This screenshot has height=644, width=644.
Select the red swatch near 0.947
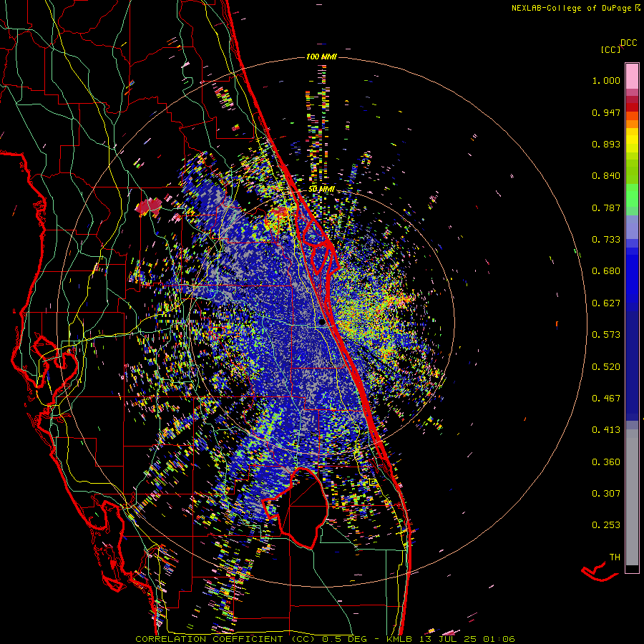point(632,107)
